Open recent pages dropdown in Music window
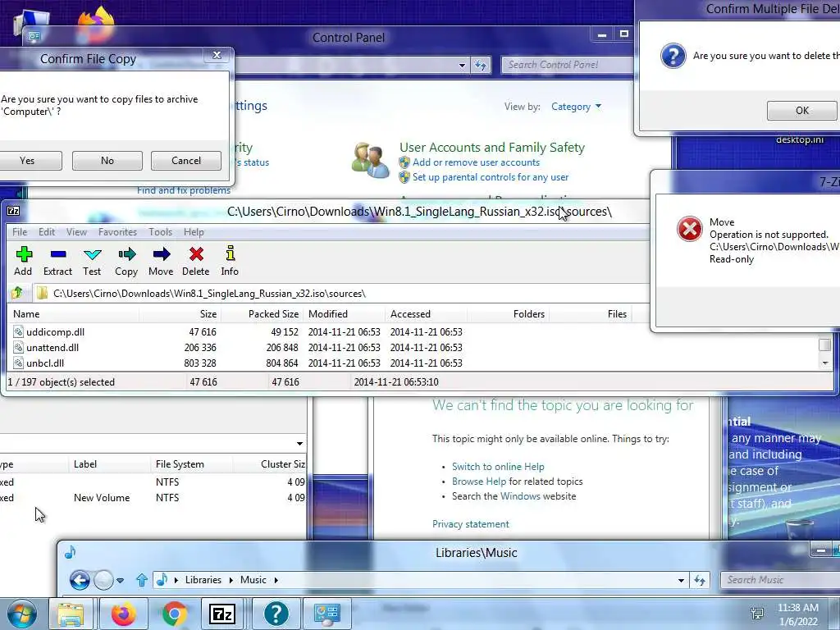The height and width of the screenshot is (630, 840). click(x=120, y=580)
